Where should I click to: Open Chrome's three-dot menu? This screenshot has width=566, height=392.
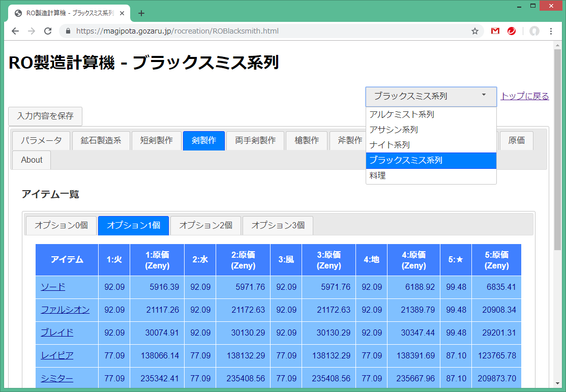[551, 31]
